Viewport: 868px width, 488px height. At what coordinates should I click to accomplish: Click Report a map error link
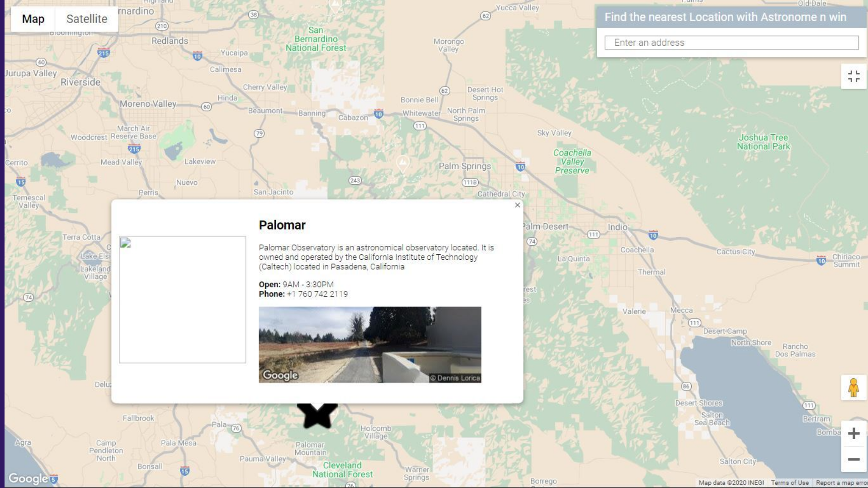tap(841, 483)
